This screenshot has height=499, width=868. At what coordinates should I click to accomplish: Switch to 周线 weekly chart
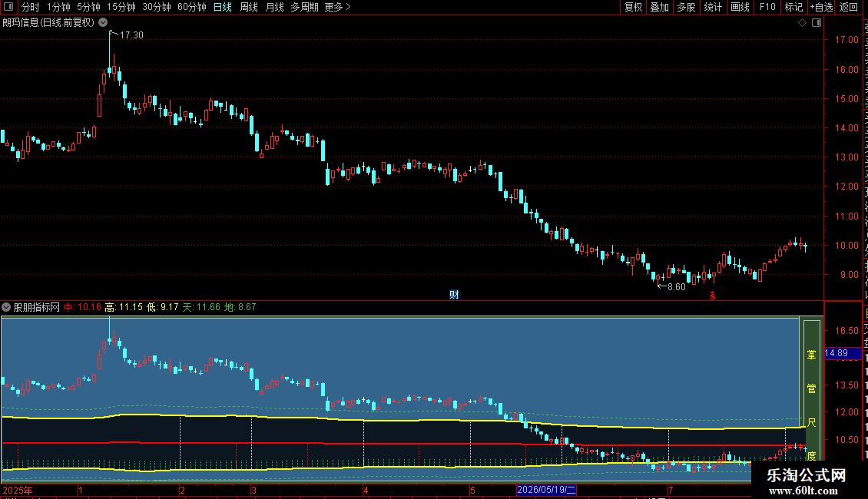tap(249, 7)
